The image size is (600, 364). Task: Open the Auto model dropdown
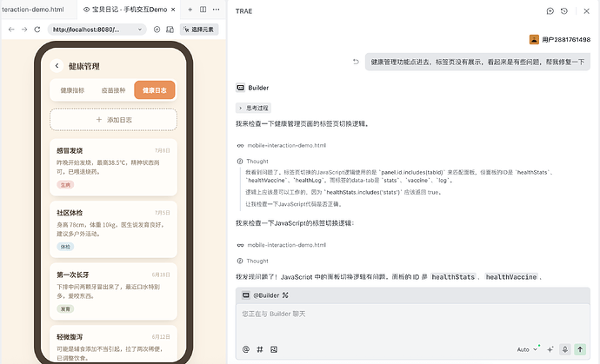527,349
